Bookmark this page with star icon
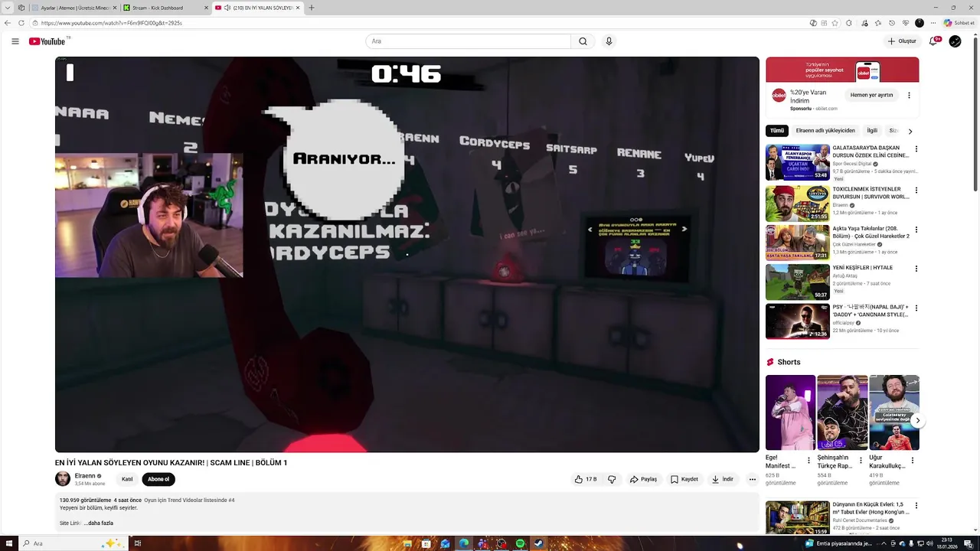Screen dimensions: 980x551 [835, 23]
